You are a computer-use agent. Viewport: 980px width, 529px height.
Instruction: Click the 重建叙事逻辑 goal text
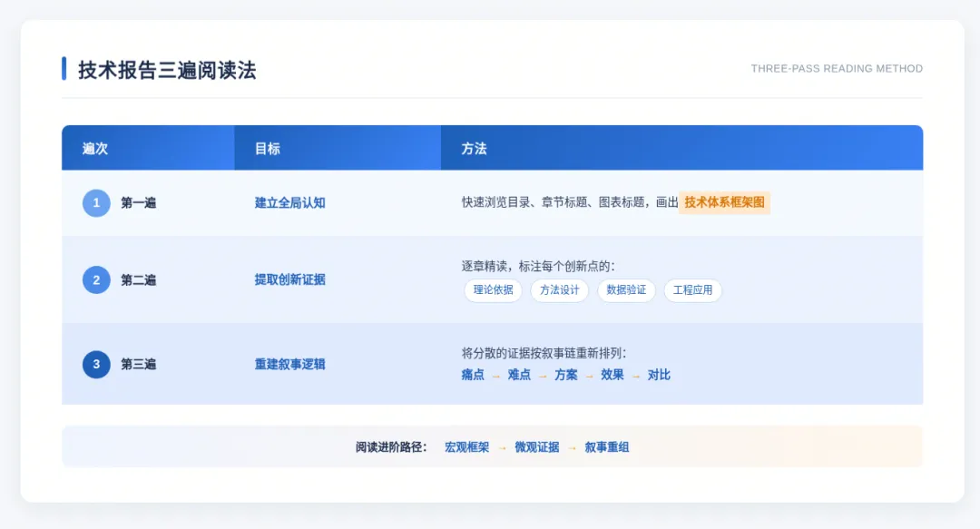pos(290,364)
